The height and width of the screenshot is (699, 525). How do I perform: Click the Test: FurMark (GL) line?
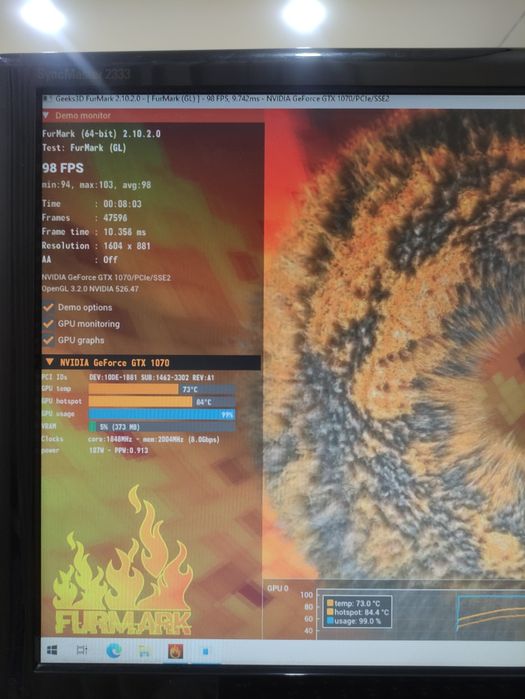pos(84,148)
